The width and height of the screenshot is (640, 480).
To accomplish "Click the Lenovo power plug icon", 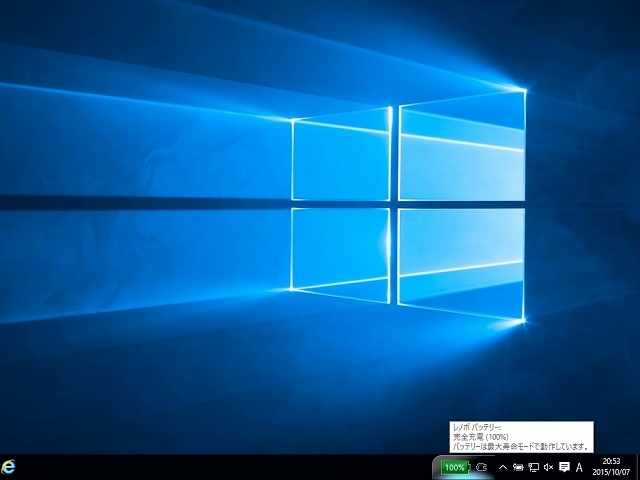I will pos(482,467).
